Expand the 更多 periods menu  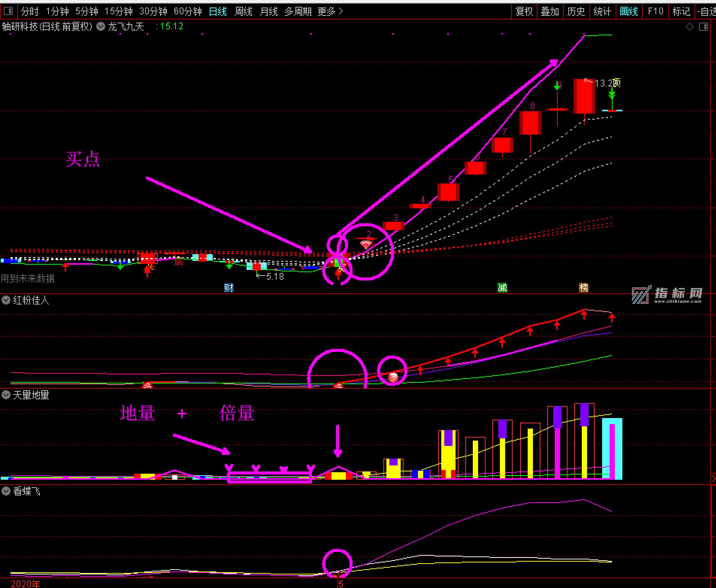[x=330, y=12]
